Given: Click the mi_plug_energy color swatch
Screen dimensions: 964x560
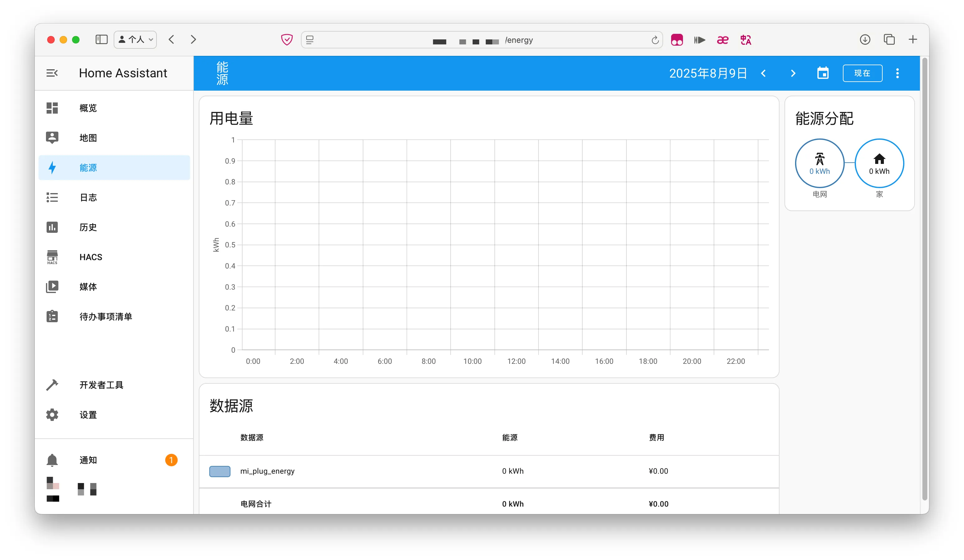Looking at the screenshot, I should click(220, 472).
